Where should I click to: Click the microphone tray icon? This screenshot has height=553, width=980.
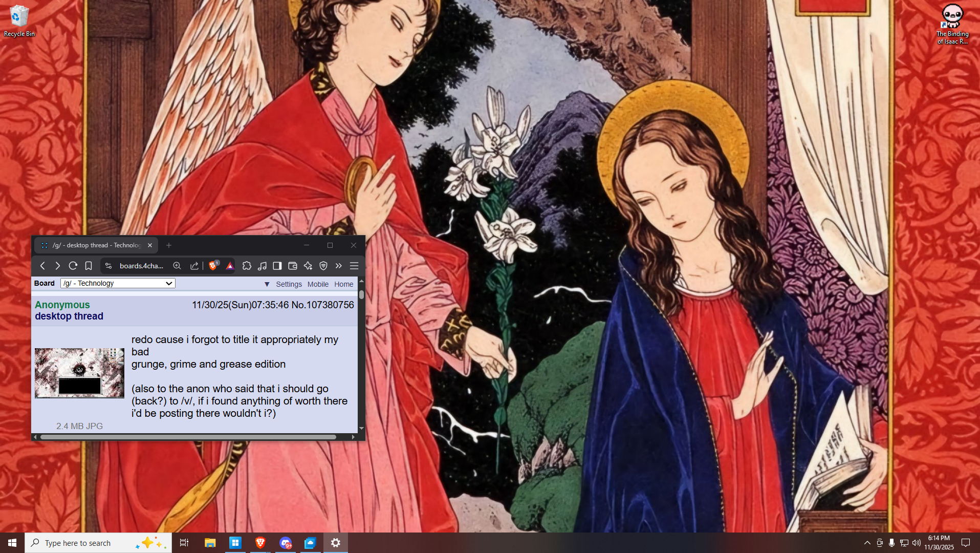892,543
